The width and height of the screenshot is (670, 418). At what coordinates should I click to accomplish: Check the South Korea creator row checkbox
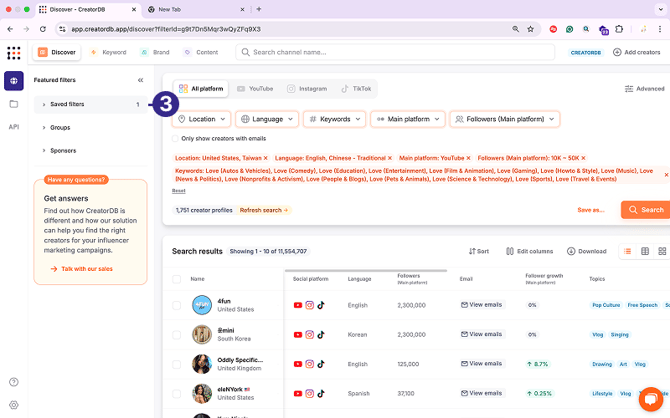point(176,335)
